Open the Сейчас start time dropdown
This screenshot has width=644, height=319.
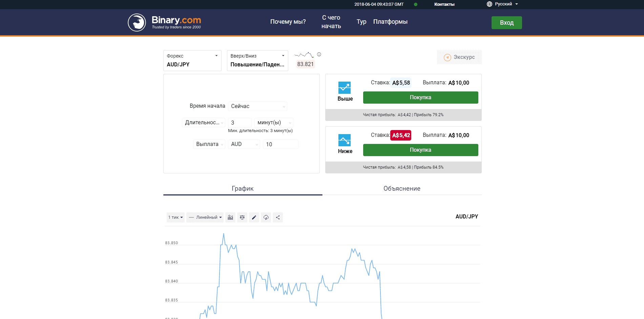(257, 106)
